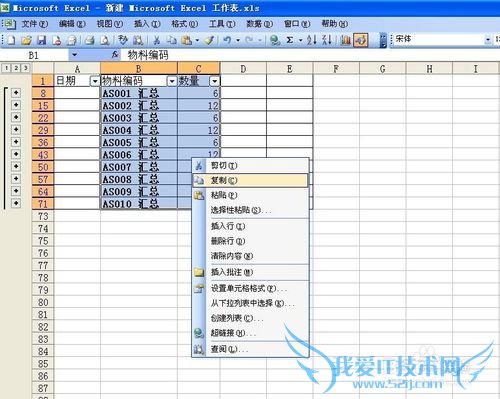The width and height of the screenshot is (500, 399).
Task: Click the Save disk icon
Action: click(x=42, y=40)
